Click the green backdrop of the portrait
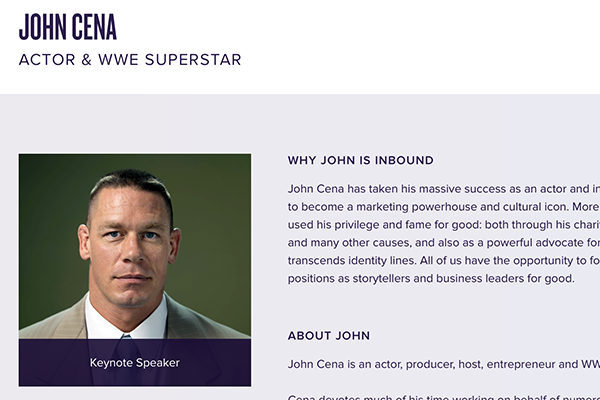The height and width of the screenshot is (400, 600). tap(50, 200)
